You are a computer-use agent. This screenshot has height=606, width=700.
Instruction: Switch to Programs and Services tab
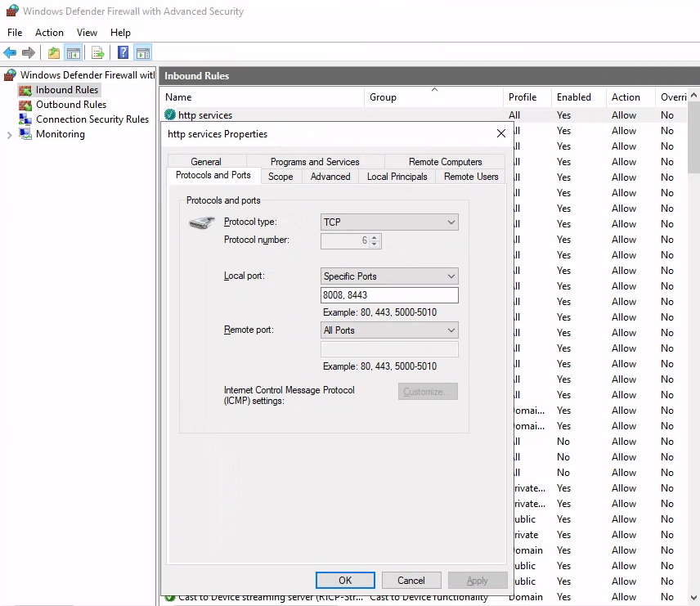[315, 162]
